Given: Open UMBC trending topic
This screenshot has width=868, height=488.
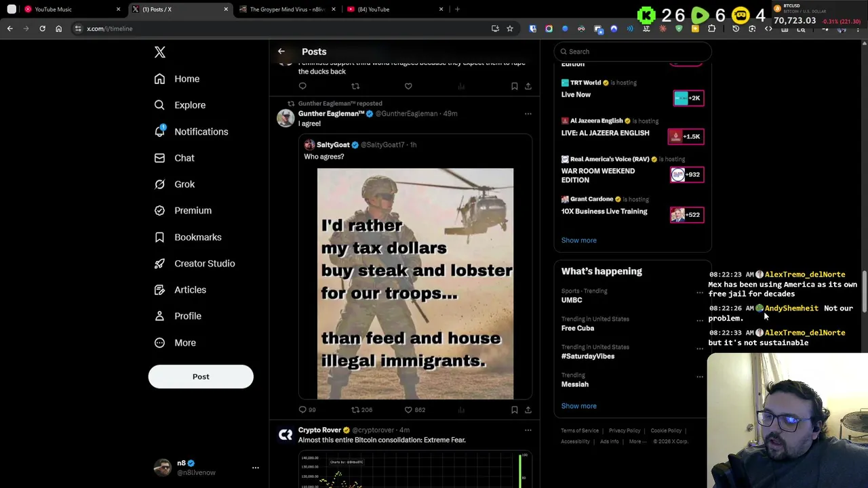Looking at the screenshot, I should [x=572, y=300].
